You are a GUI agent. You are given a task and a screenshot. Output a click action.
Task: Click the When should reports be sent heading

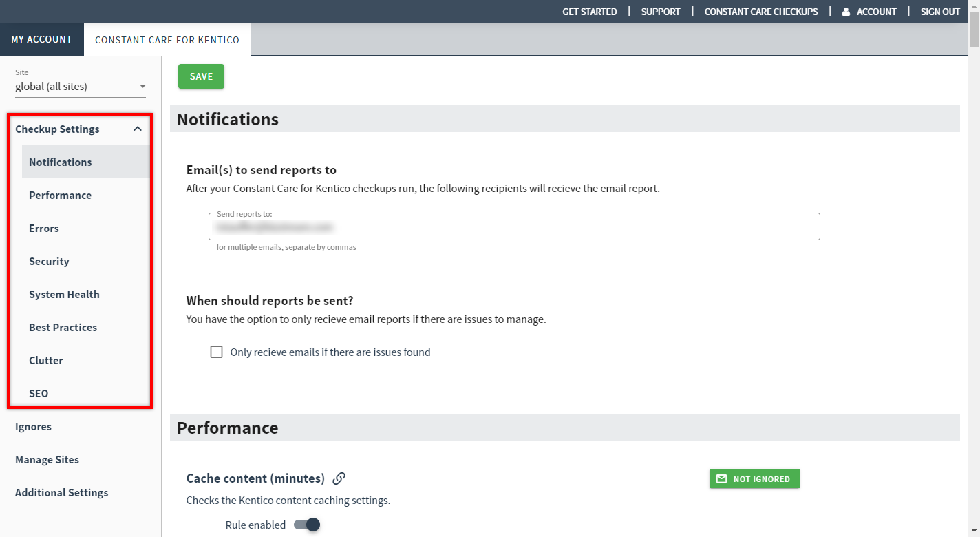pyautogui.click(x=270, y=301)
